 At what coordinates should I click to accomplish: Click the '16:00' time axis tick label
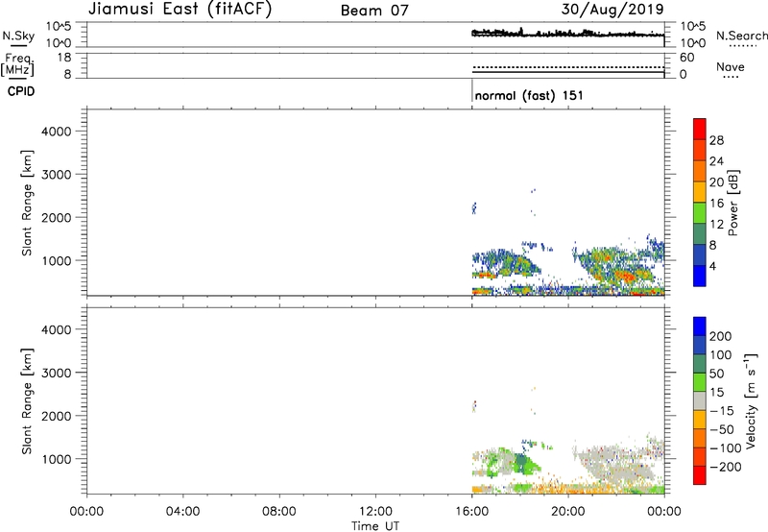click(x=471, y=512)
